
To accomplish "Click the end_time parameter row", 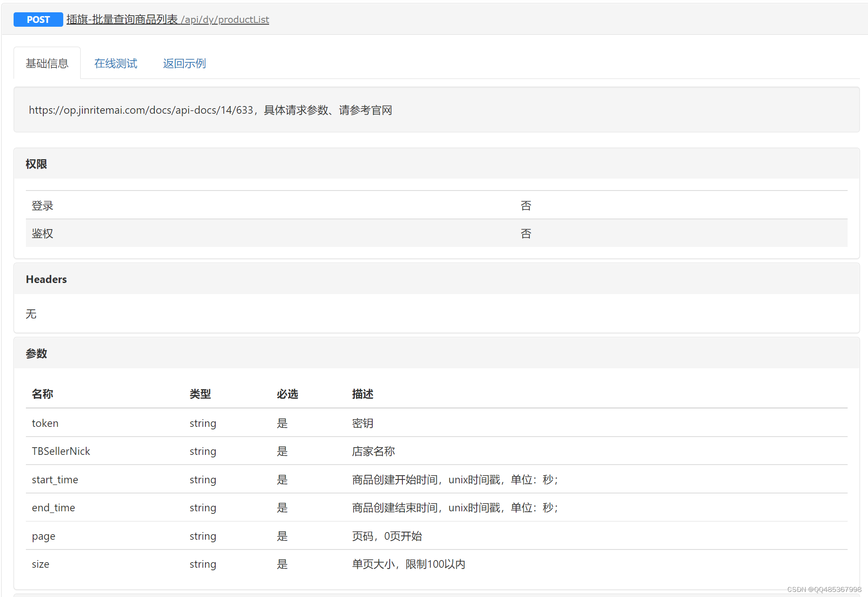I will (x=53, y=507).
